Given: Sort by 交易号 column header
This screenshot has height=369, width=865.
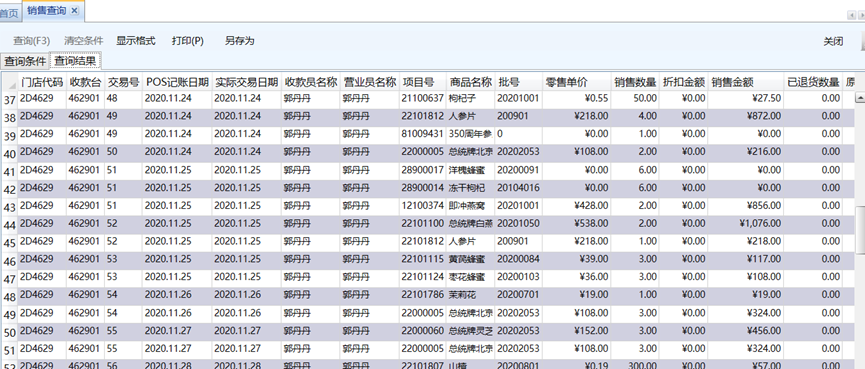Looking at the screenshot, I should point(123,83).
